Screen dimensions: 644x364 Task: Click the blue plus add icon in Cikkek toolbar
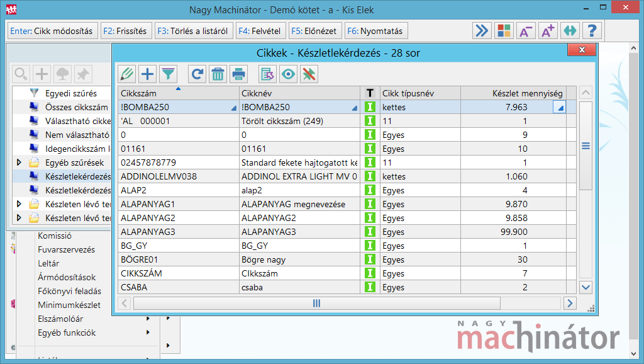pos(147,74)
